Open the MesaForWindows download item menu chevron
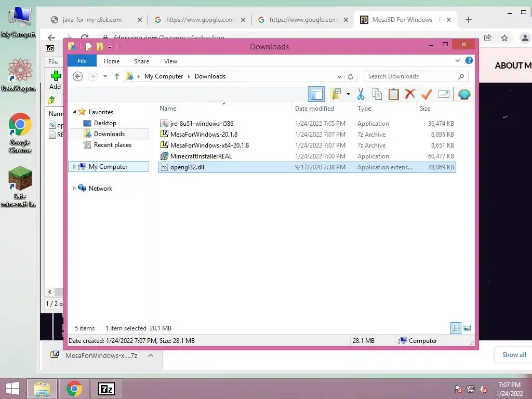The height and width of the screenshot is (399, 532). [151, 355]
